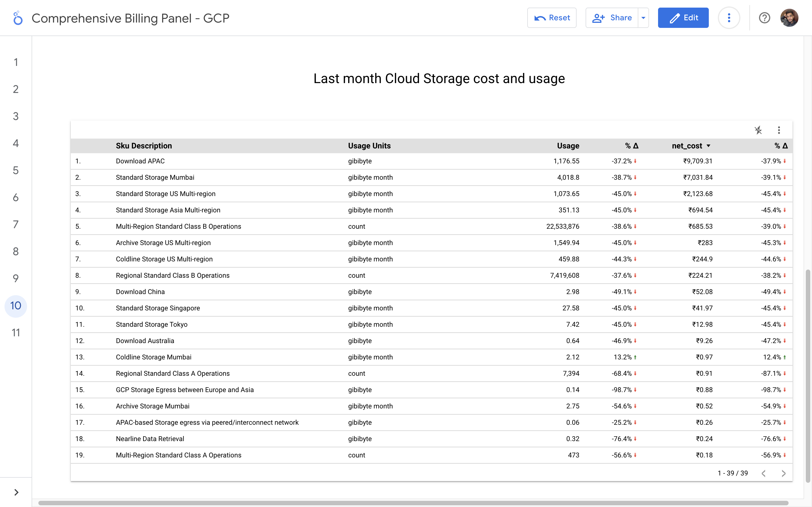
Task: Go to next table page arrow
Action: click(784, 473)
